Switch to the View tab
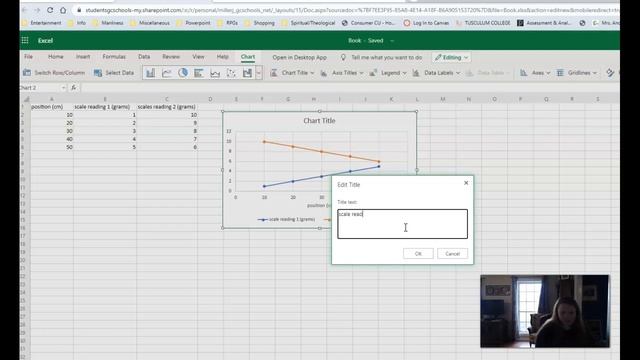 [198, 57]
